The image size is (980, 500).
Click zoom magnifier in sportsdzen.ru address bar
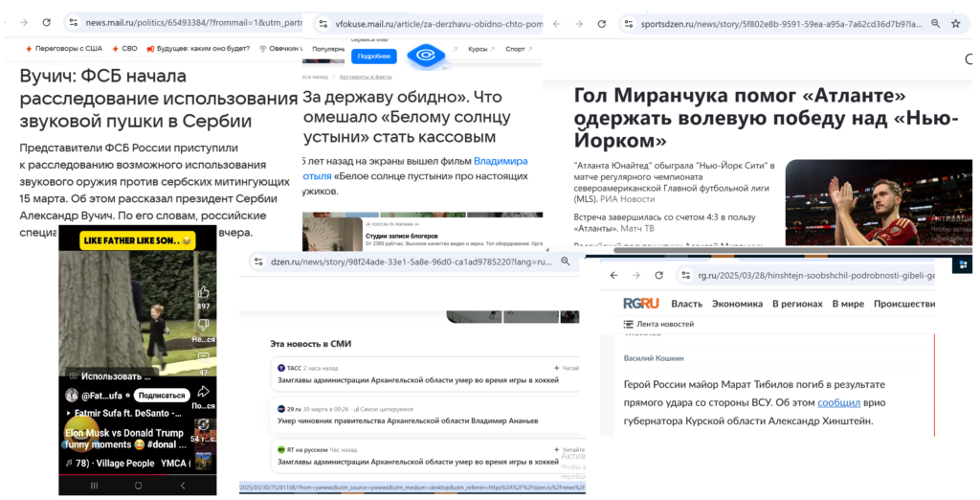935,24
